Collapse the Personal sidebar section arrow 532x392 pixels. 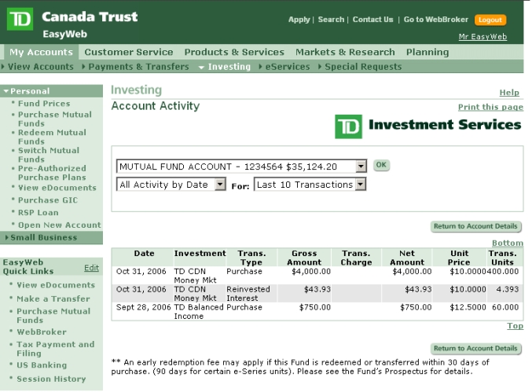coord(6,91)
